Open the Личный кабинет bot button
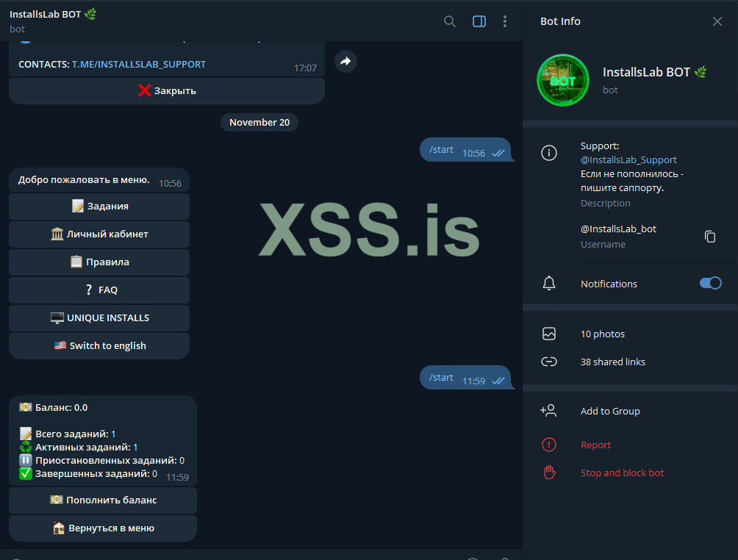 (99, 234)
